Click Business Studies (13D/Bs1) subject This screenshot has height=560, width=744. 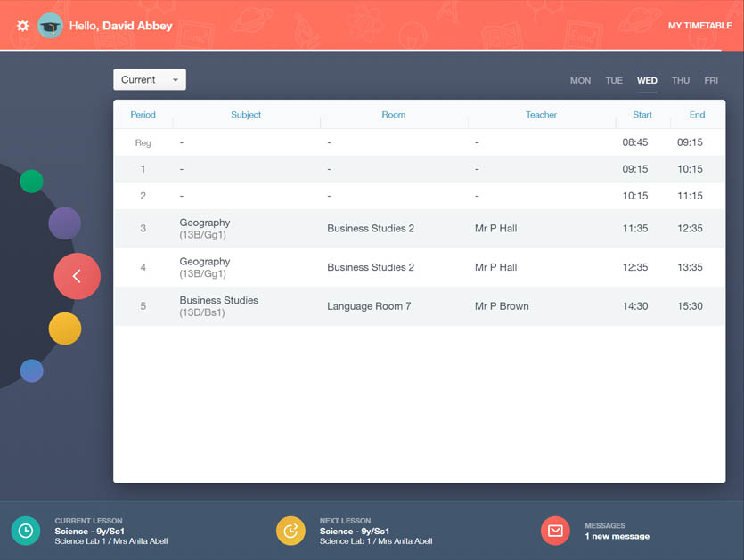pos(218,306)
